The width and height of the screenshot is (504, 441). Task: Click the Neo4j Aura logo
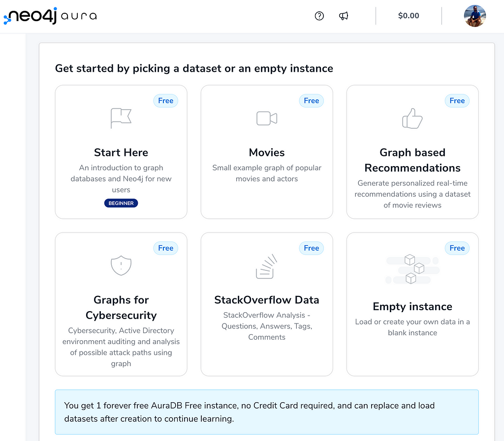50,16
